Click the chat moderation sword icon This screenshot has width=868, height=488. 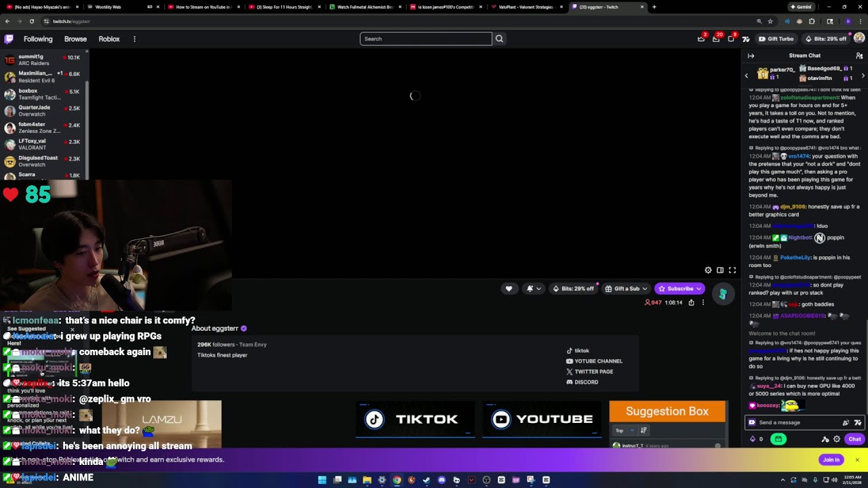click(825, 439)
